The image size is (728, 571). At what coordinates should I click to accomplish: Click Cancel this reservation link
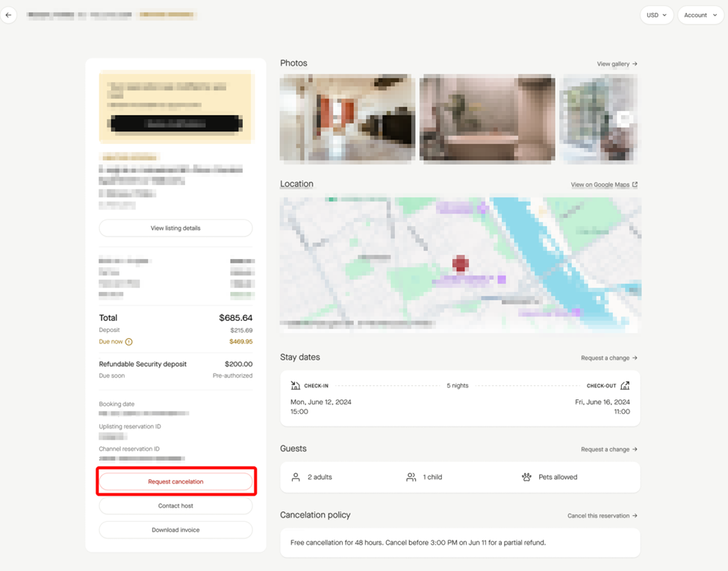point(602,516)
